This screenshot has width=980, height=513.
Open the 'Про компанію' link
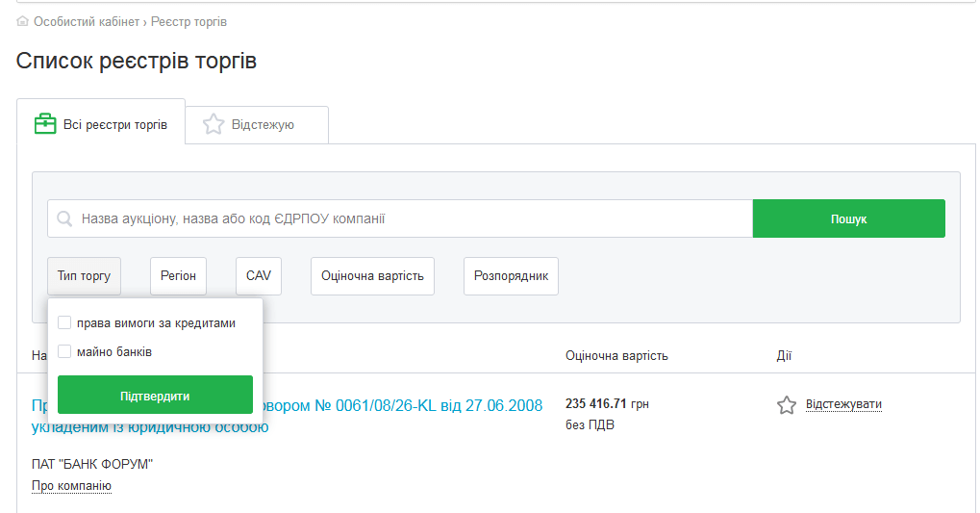click(71, 486)
